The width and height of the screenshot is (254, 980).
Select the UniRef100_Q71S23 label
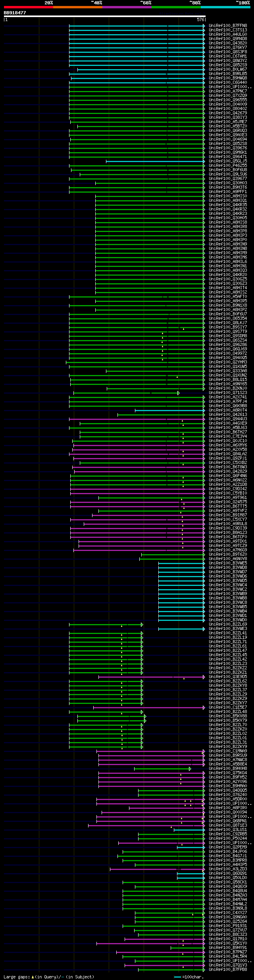point(228,392)
